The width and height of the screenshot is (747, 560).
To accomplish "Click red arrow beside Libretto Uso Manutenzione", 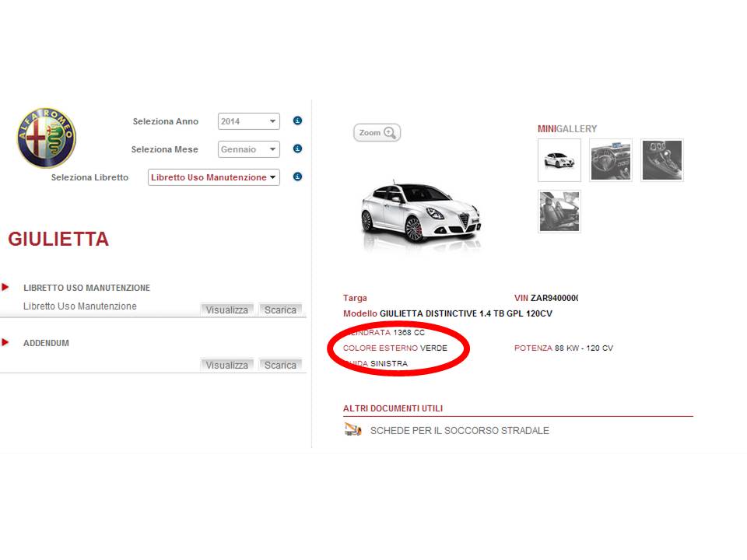I will (x=5, y=287).
